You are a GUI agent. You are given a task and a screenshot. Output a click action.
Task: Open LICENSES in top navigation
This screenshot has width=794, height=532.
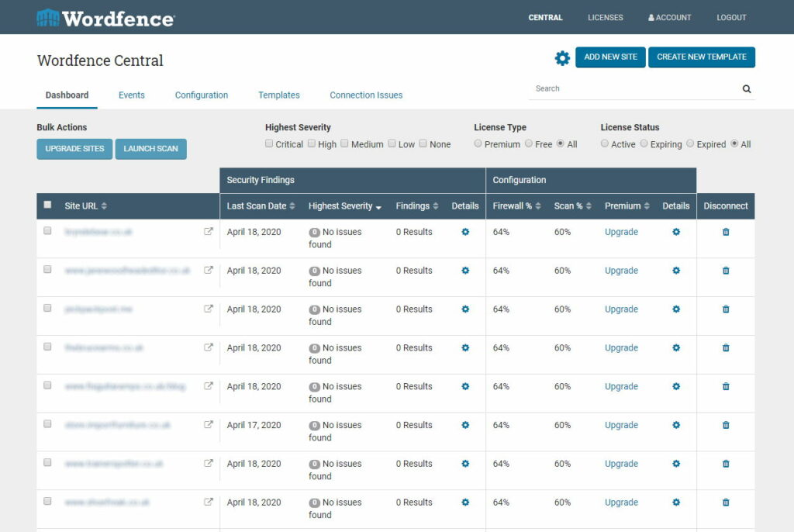coord(605,17)
